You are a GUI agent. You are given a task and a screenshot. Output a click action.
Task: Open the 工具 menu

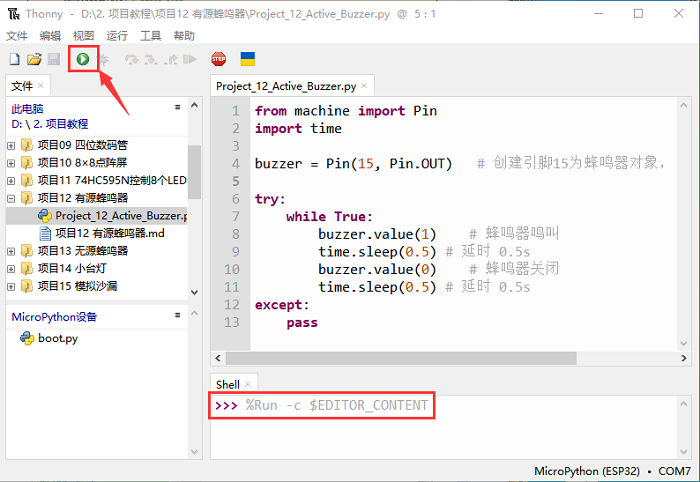[150, 35]
